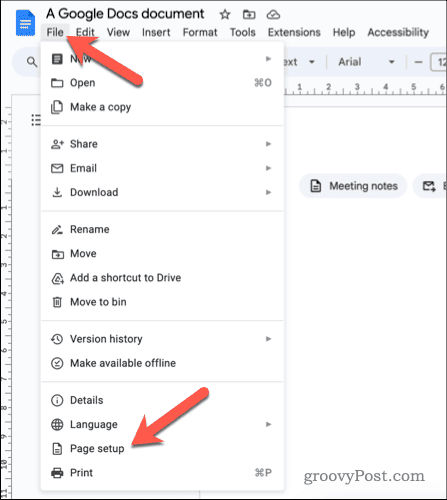The height and width of the screenshot is (500, 447).
Task: Choose Make a copy from File menu
Action: (x=162, y=107)
